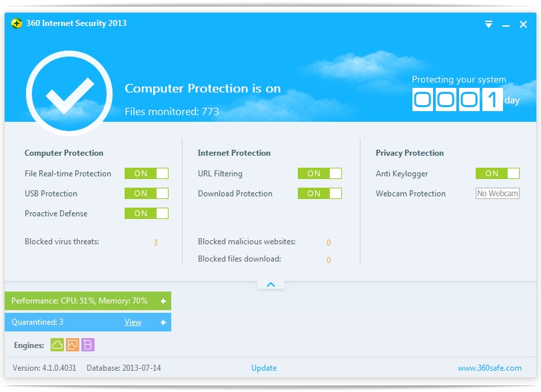Click the Privacy Protection heading
The width and height of the screenshot is (541, 392).
click(x=410, y=153)
